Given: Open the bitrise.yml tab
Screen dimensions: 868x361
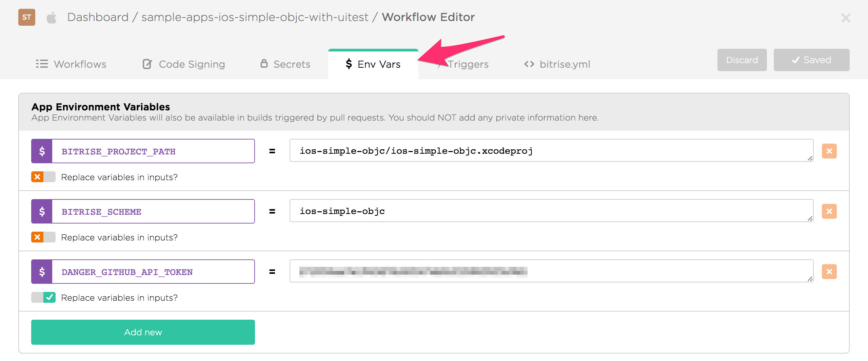Looking at the screenshot, I should coord(557,64).
